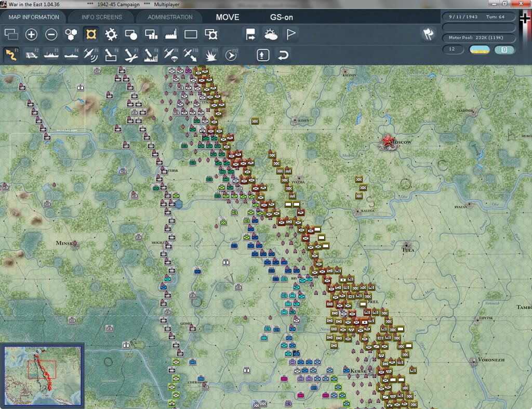Click the red viewport rectangle in the minimap
Screen dimensions: 532x409
(42, 370)
